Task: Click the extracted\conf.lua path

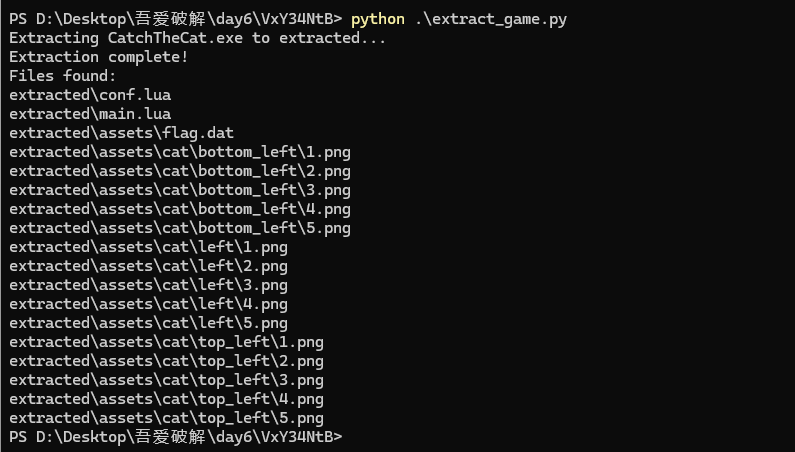Action: pyautogui.click(x=81, y=95)
